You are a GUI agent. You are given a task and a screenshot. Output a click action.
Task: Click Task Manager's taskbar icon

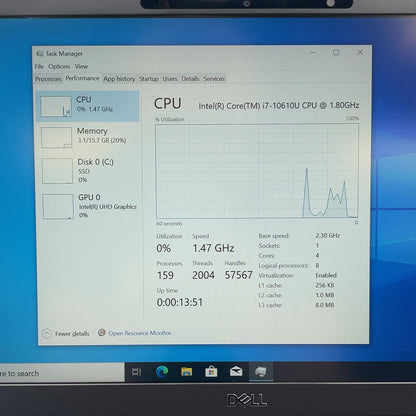(261, 371)
